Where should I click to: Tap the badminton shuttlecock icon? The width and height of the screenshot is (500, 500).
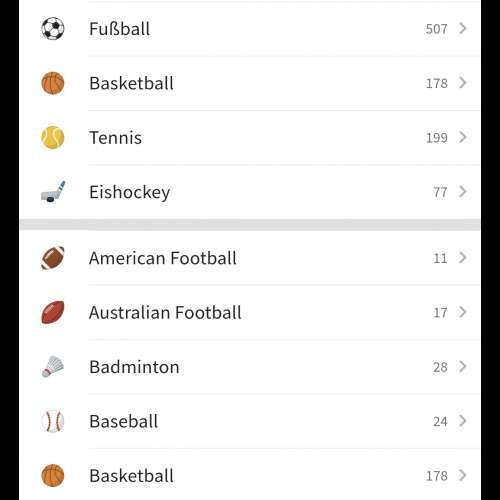coord(53,367)
